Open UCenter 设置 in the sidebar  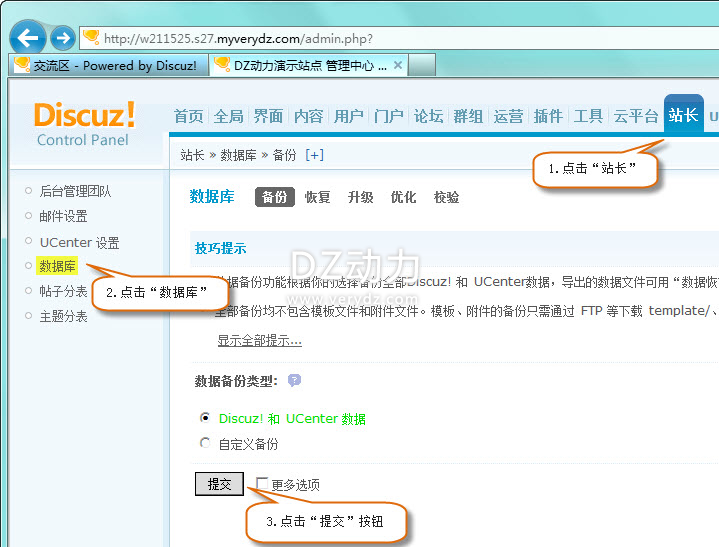[79, 242]
